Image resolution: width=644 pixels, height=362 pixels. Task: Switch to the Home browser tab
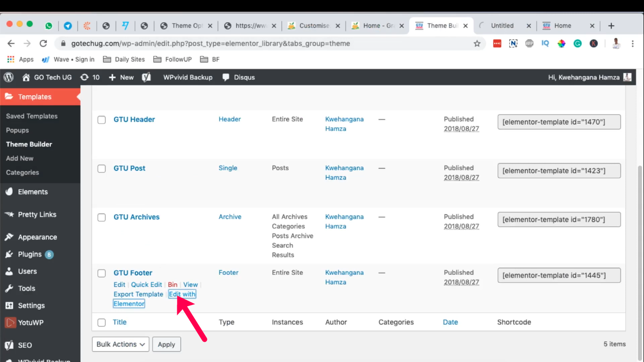click(x=569, y=25)
